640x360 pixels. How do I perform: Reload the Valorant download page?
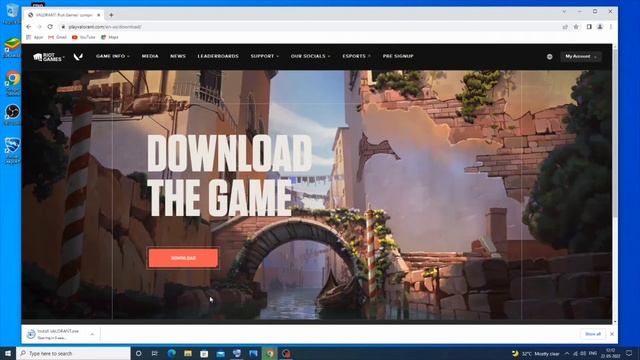click(x=50, y=27)
